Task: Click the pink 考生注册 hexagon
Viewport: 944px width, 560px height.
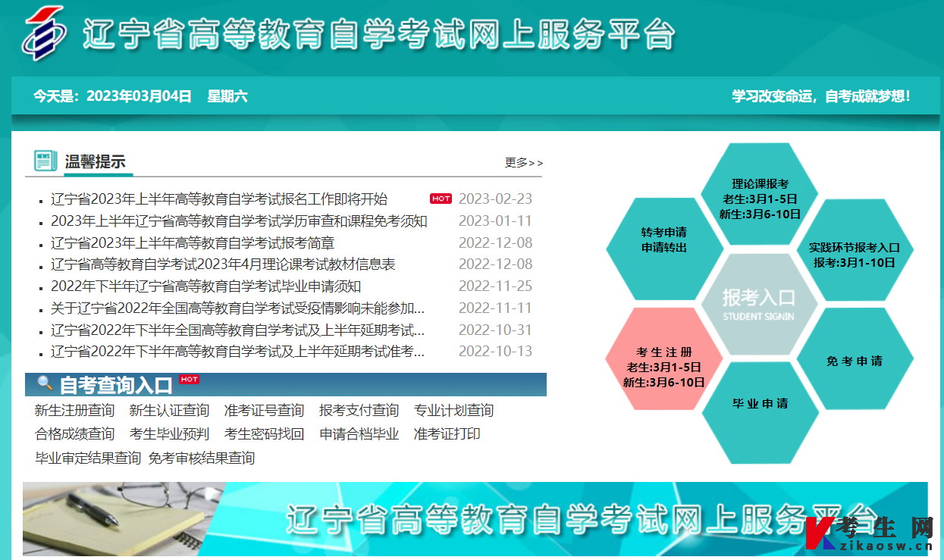Action: (x=664, y=359)
